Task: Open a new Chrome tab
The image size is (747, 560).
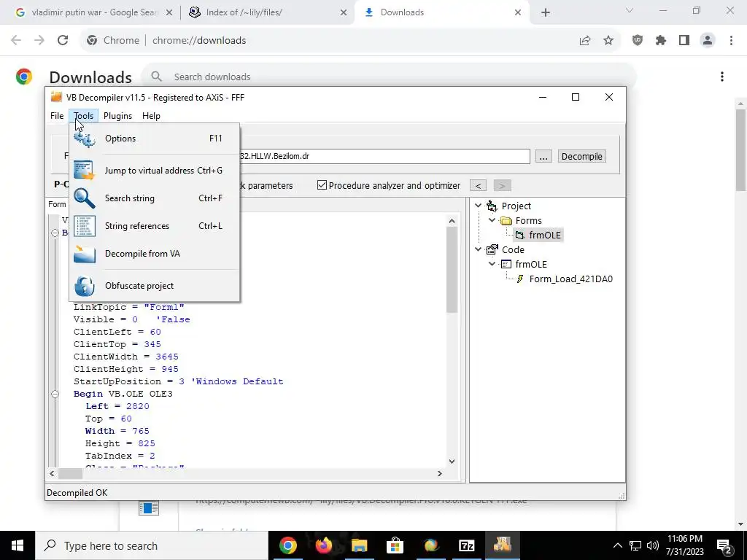Action: (x=546, y=13)
